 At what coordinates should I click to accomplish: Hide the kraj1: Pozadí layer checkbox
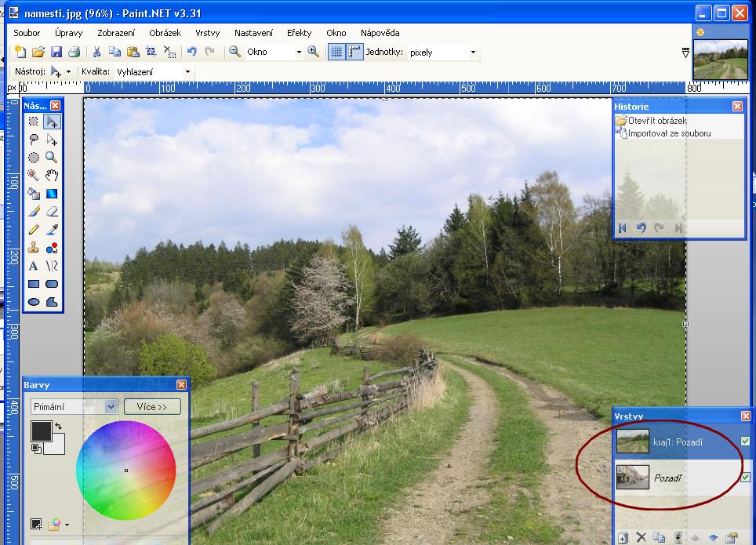(745, 441)
